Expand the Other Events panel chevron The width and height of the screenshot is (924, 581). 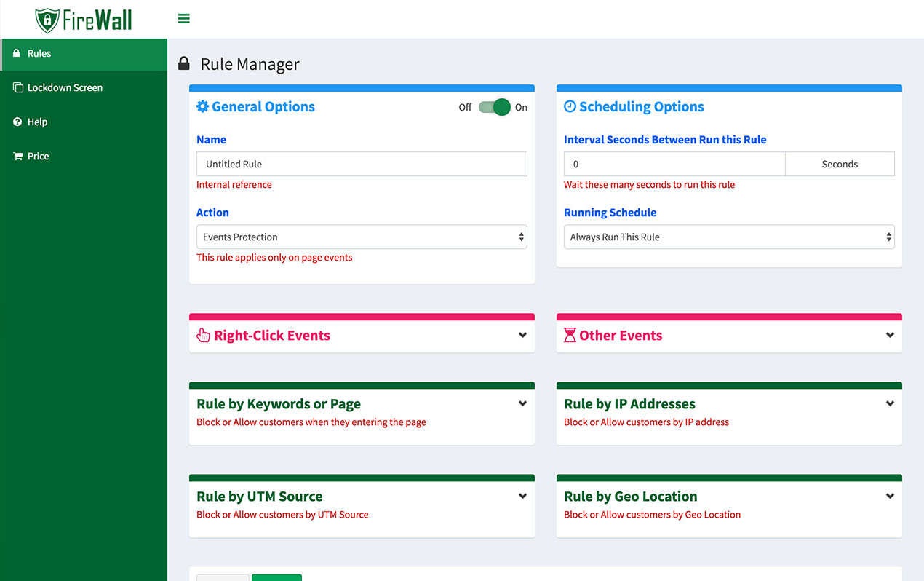point(890,335)
